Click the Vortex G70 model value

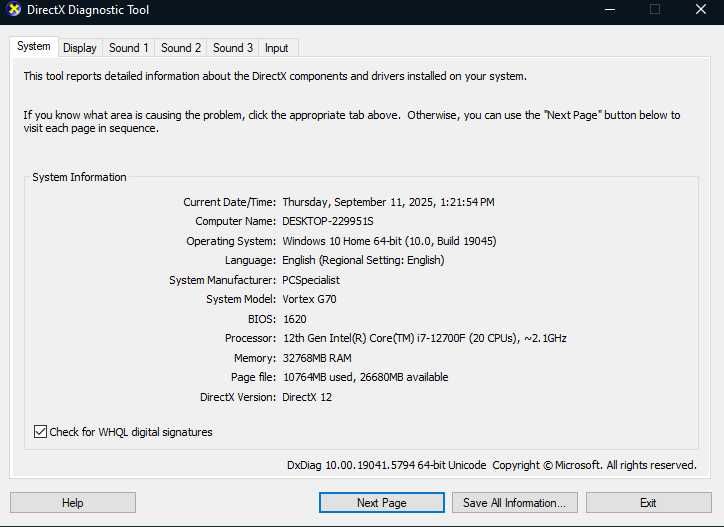[309, 299]
